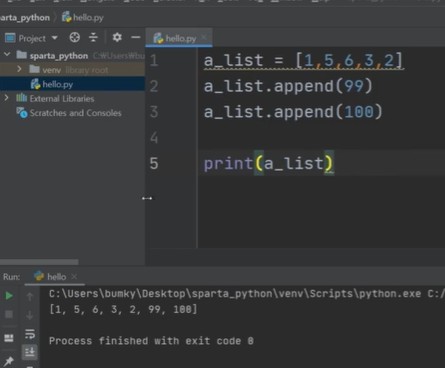Click the a_list.append(99) code line

(x=288, y=86)
